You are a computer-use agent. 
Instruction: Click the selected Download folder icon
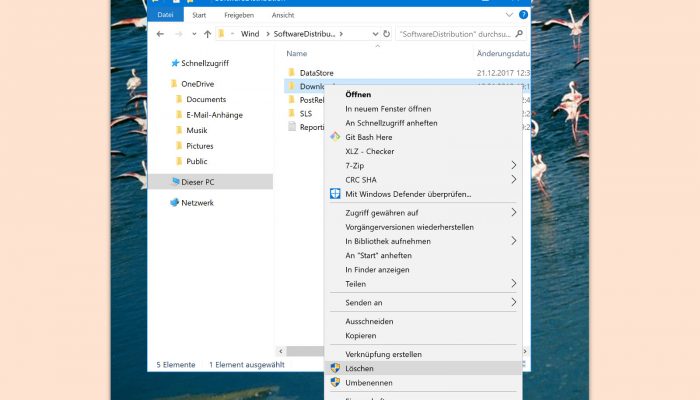point(292,86)
